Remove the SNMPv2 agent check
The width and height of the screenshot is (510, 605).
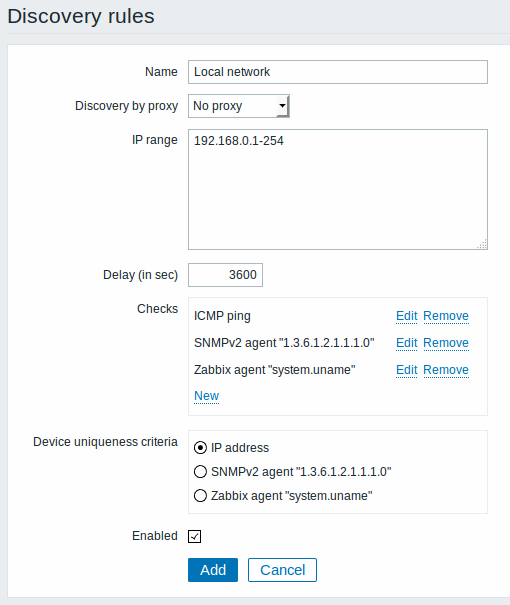pyautogui.click(x=446, y=343)
